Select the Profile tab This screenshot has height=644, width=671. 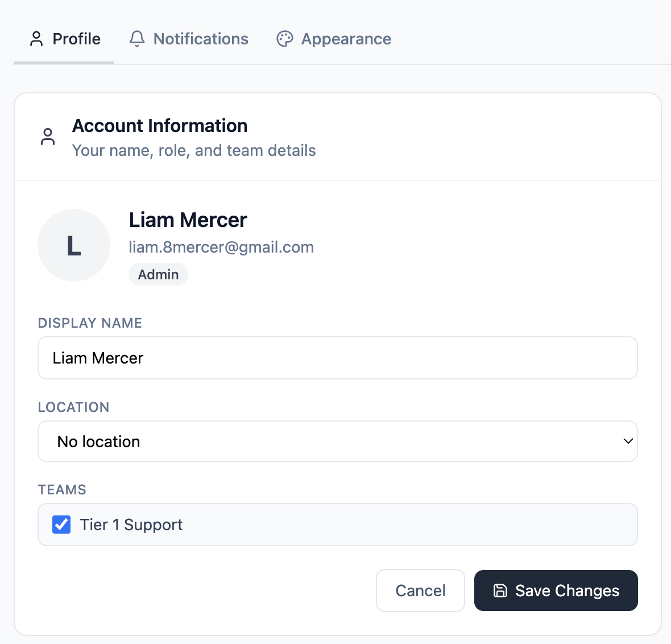pos(64,39)
